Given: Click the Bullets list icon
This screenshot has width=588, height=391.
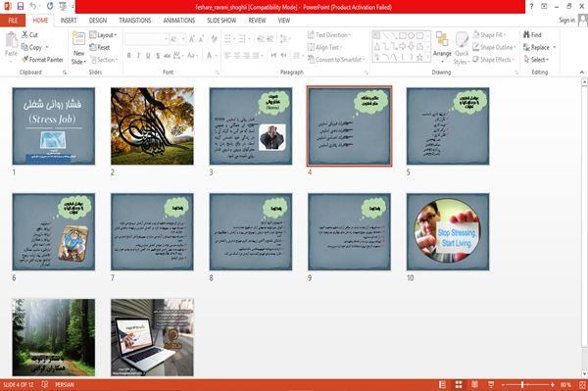Looking at the screenshot, I should (x=228, y=38).
